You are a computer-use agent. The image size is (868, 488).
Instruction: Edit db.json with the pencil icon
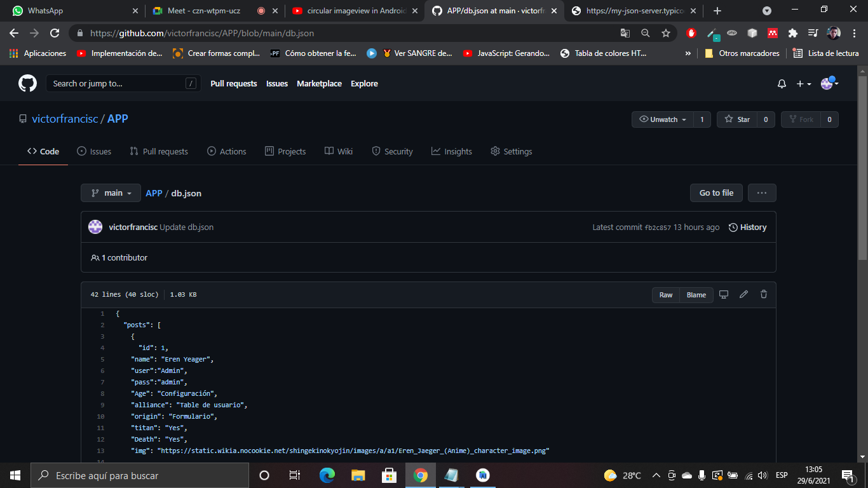coord(743,294)
